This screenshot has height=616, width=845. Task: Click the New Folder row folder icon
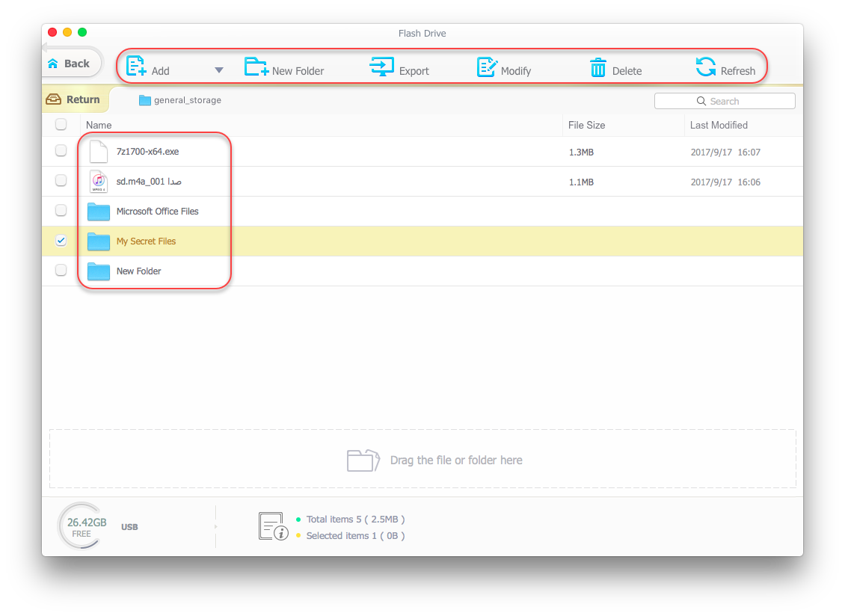point(99,271)
